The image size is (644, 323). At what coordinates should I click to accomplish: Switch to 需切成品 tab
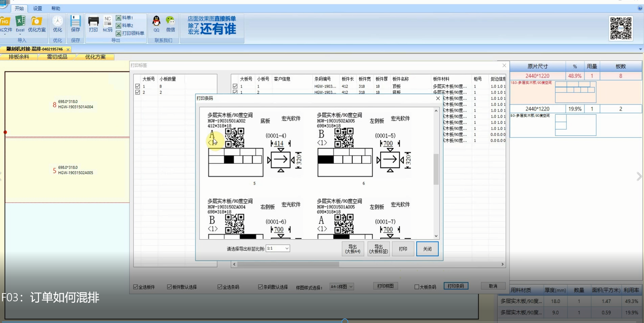(57, 57)
